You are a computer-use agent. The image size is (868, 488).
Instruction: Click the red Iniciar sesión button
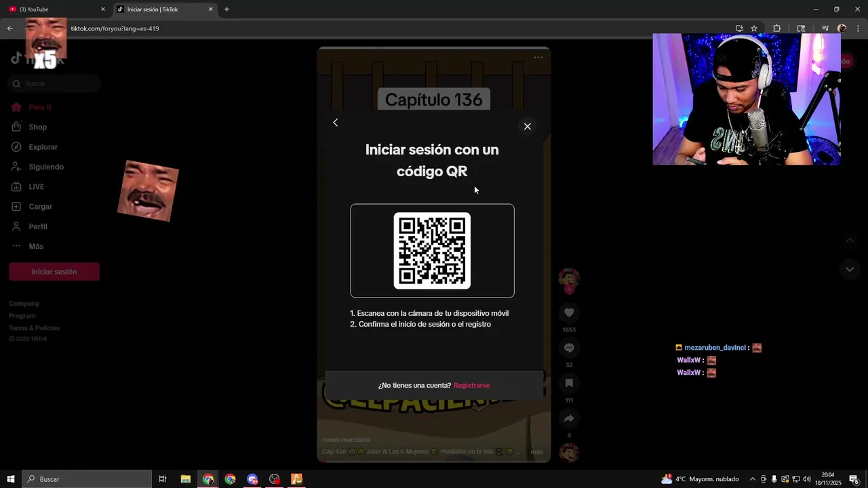point(54,272)
